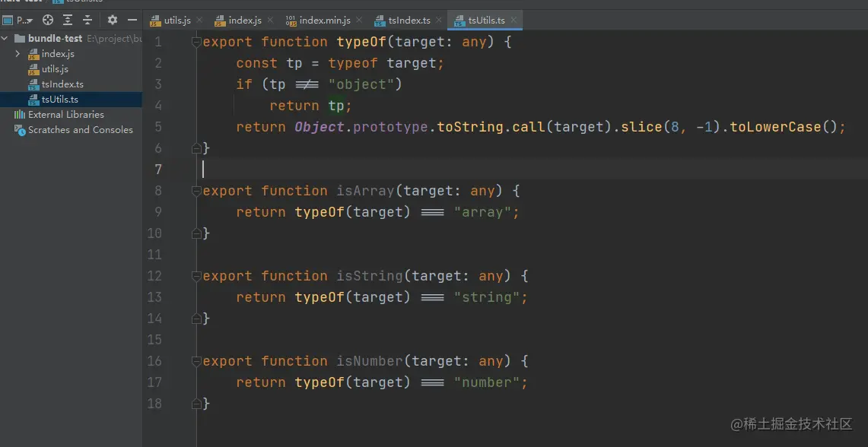Click the typeOf function name on line 1
The image size is (868, 447).
tap(361, 42)
